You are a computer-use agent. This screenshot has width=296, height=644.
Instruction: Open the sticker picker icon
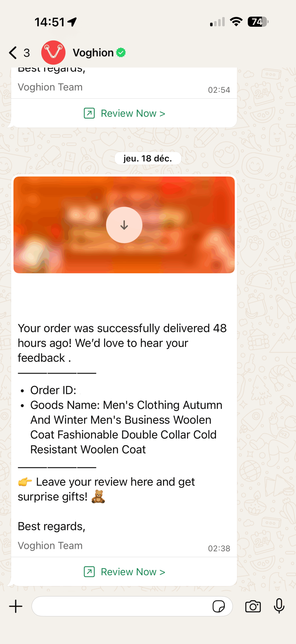click(219, 606)
